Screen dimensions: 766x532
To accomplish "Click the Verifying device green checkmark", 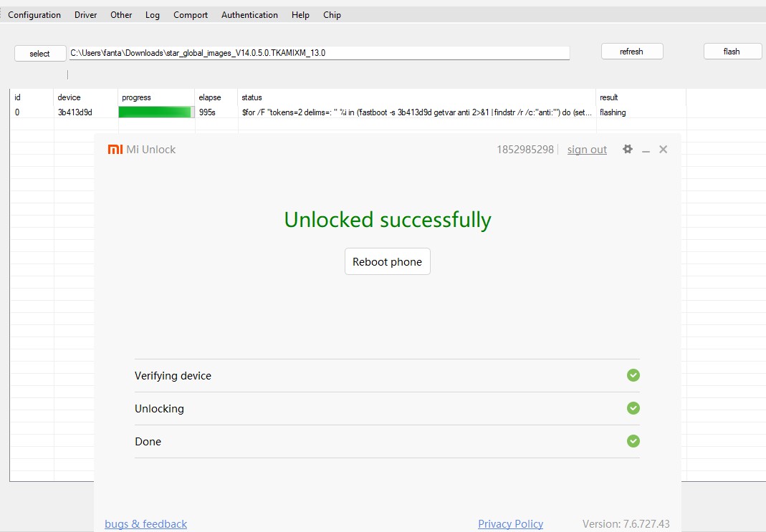I will [x=633, y=375].
